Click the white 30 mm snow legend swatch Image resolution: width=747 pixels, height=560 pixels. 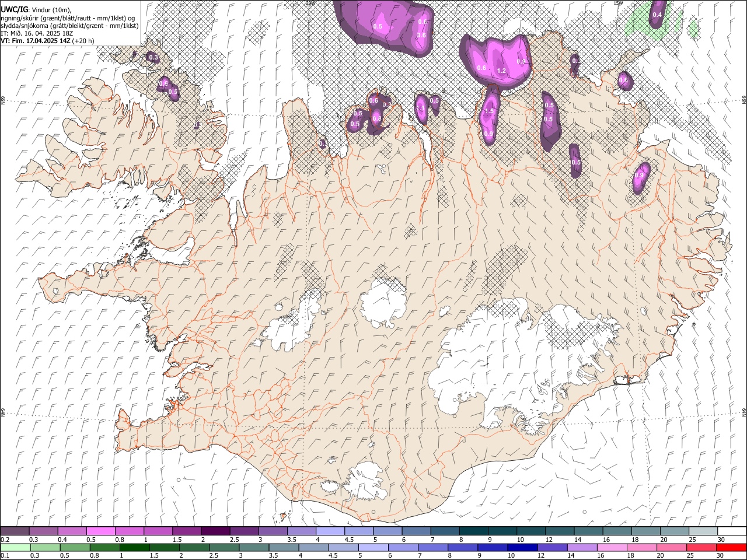(731, 531)
